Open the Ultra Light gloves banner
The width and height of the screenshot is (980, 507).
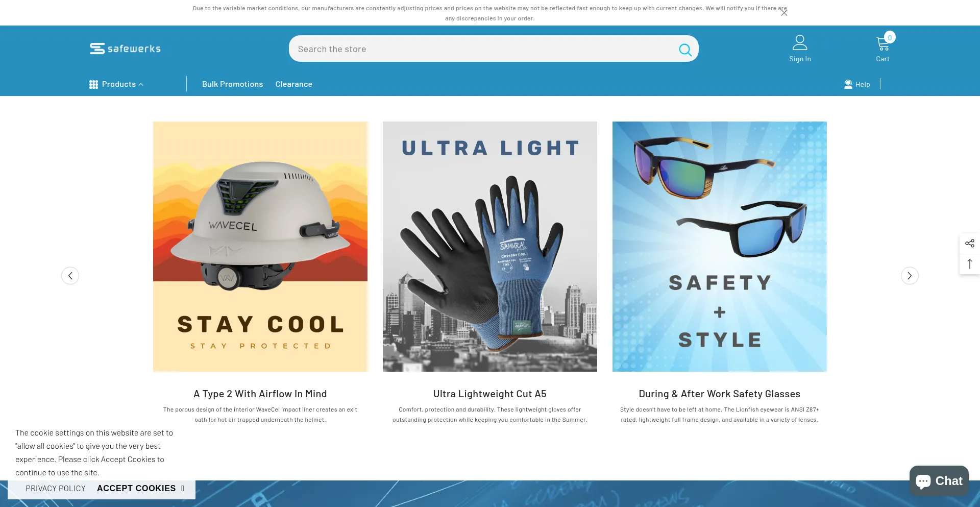click(490, 247)
